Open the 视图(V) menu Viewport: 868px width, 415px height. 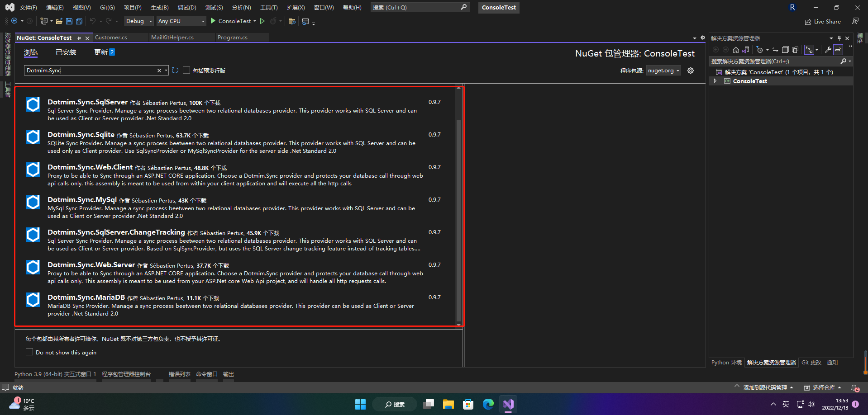(x=81, y=8)
